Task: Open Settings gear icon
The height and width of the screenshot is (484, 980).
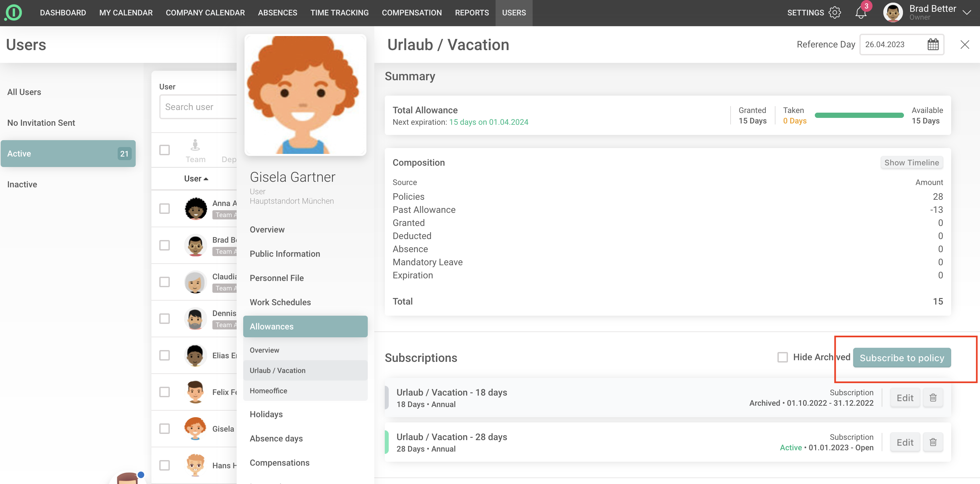Action: 835,12
